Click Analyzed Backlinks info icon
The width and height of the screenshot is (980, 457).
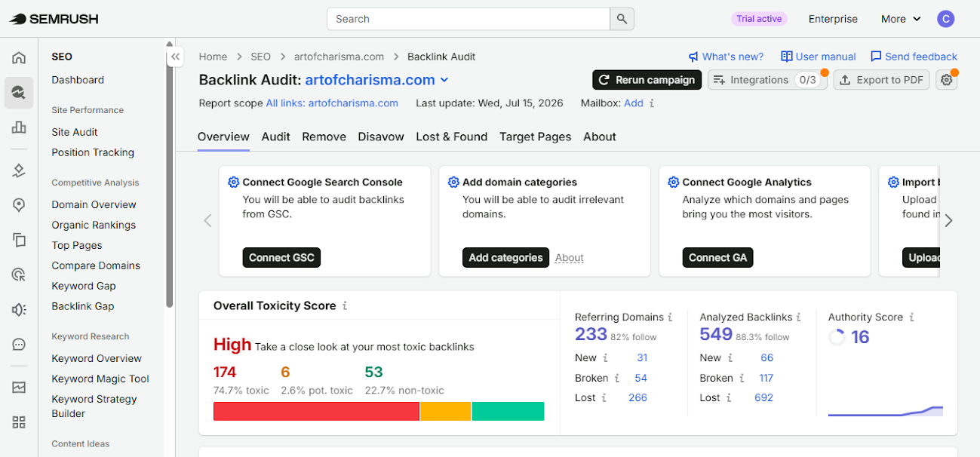pyautogui.click(x=798, y=317)
